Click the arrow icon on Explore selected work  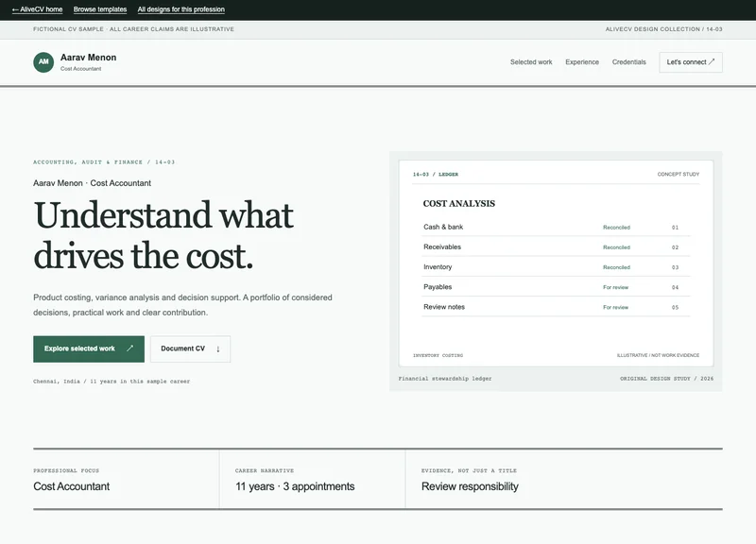coord(129,348)
